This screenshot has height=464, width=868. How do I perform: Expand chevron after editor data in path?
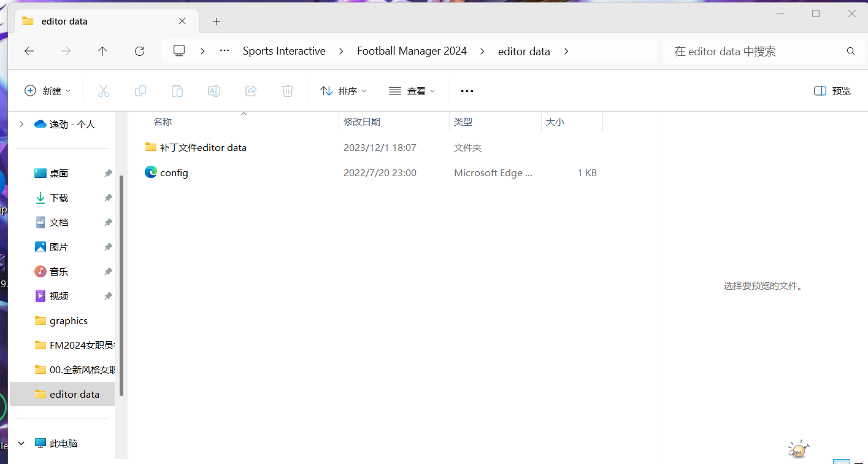pyautogui.click(x=566, y=51)
